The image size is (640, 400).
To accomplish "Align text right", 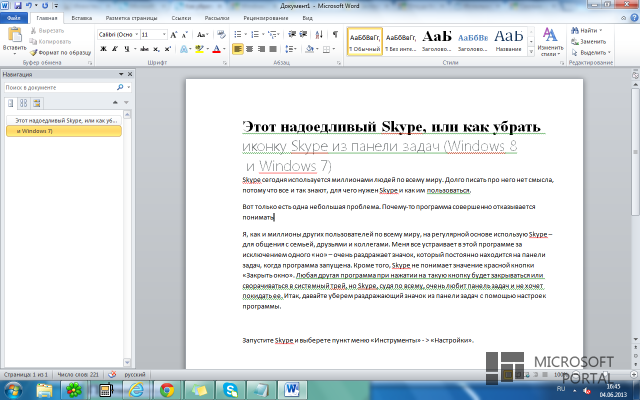I will click(x=261, y=49).
